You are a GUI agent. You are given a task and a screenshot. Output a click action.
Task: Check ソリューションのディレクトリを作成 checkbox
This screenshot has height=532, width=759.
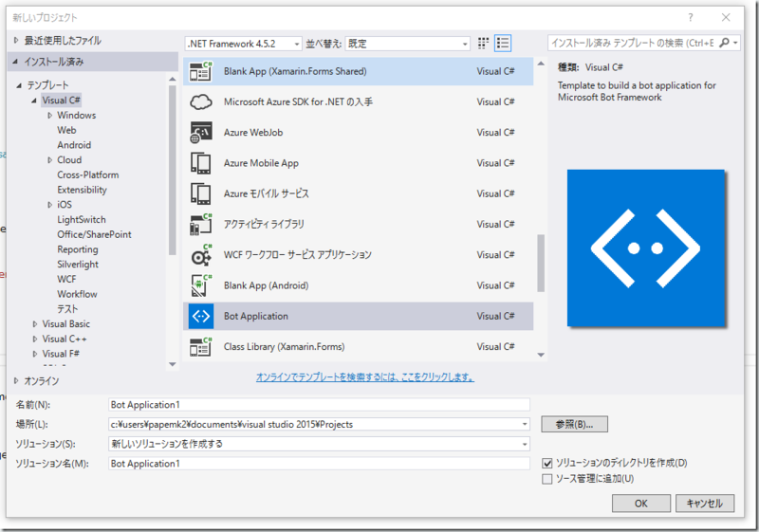[x=547, y=464]
